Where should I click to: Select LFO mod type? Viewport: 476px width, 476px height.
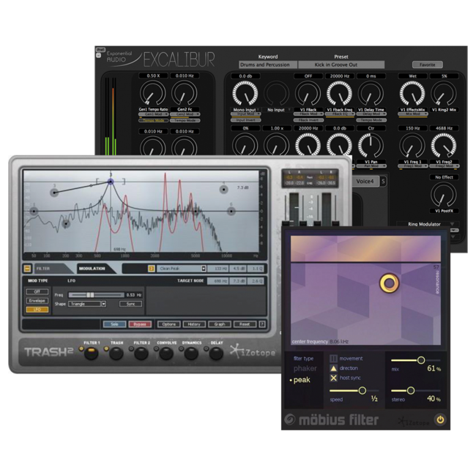37,310
